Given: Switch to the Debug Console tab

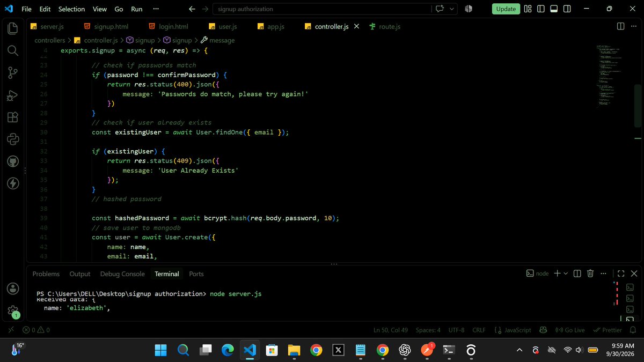Looking at the screenshot, I should point(122,274).
